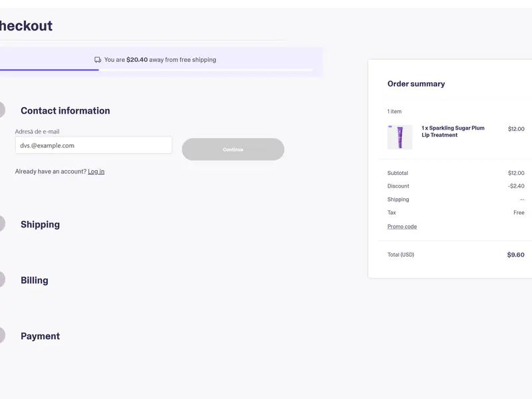Select the Contact information heading
This screenshot has width=532, height=399.
(x=65, y=111)
